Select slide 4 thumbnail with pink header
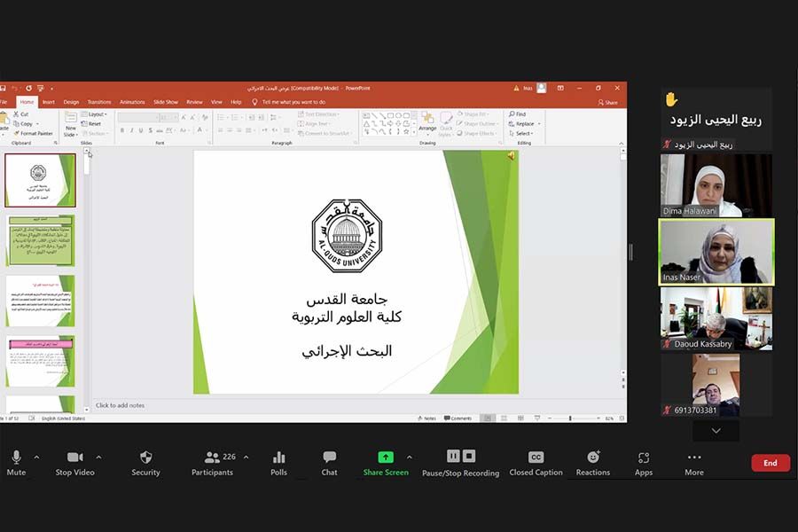Viewport: 798px width, 532px height. [41, 361]
